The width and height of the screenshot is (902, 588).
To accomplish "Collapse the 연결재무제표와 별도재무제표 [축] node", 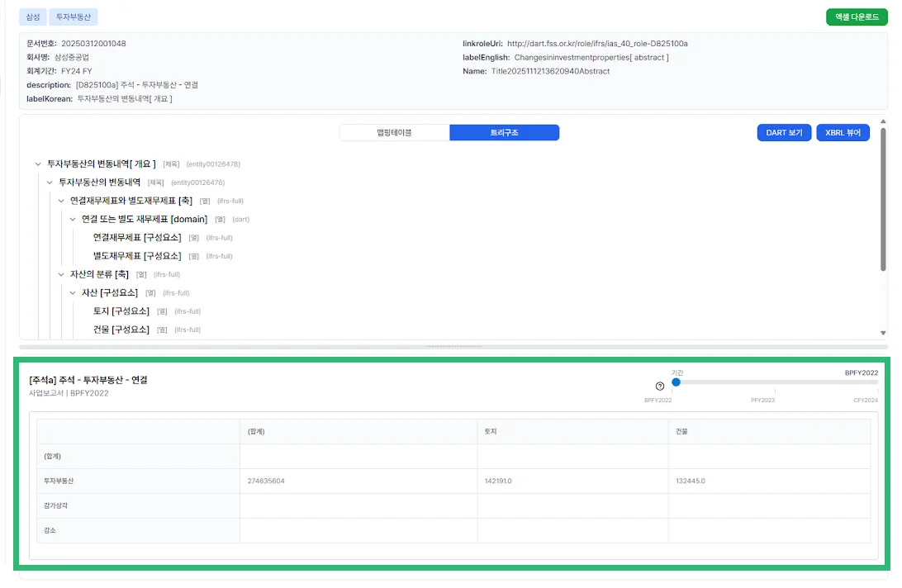I will 61,201.
